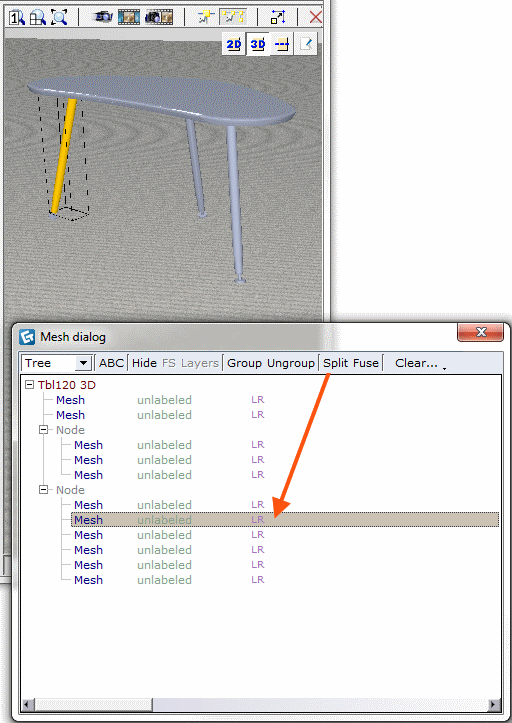
Task: Open the Tree view dropdown
Action: click(x=56, y=363)
